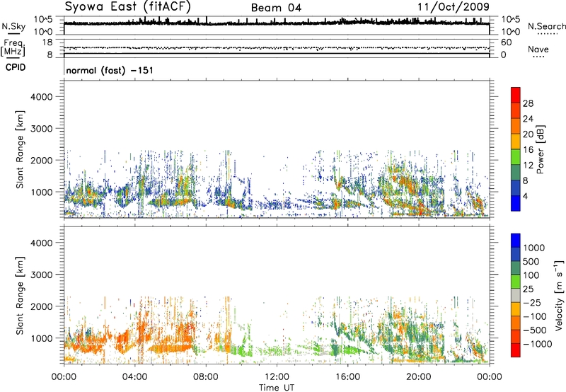Viewport: 566px width, 392px height.
Task: Click the "100" label on velocity colorbar
Action: tap(531, 275)
